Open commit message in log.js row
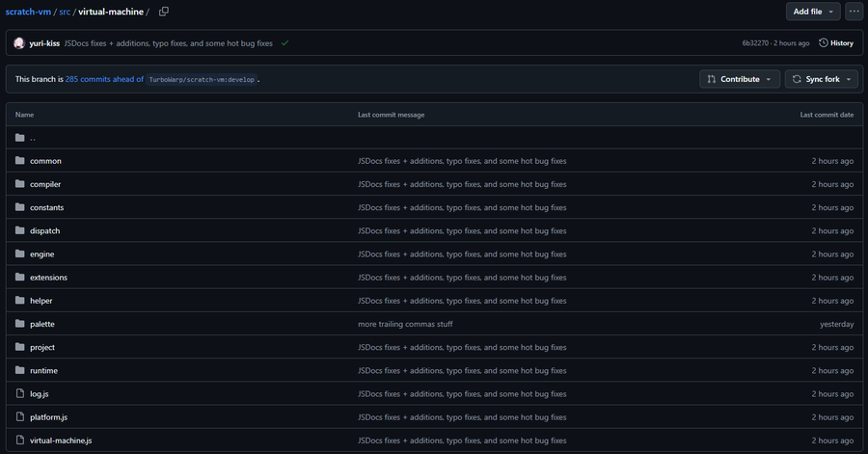The image size is (868, 454). point(462,393)
